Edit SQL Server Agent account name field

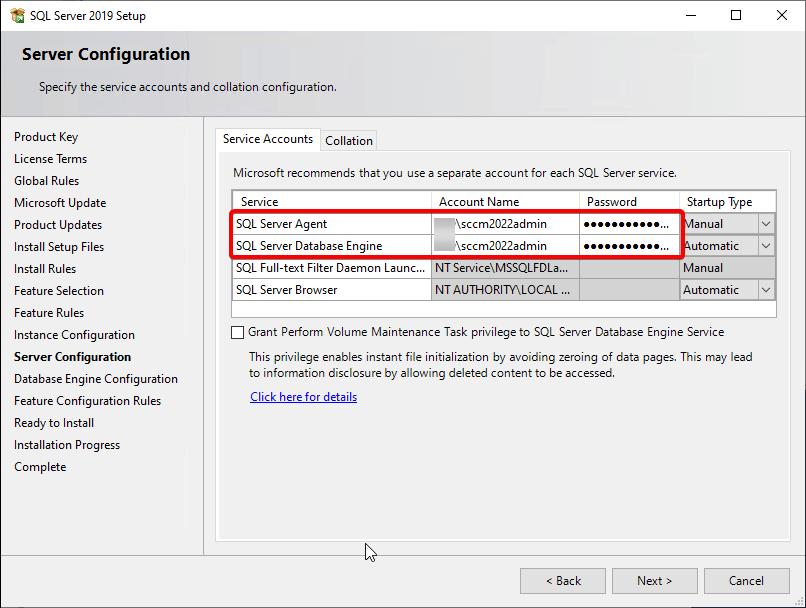click(x=505, y=224)
